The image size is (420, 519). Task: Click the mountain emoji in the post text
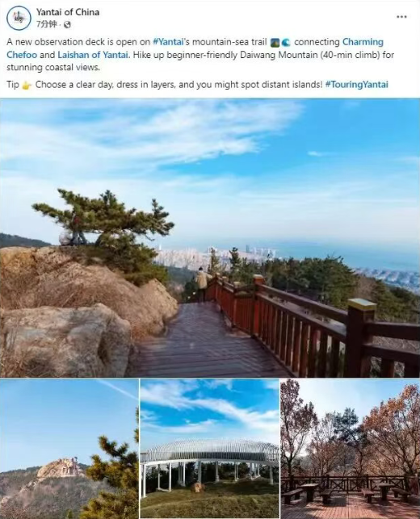pyautogui.click(x=275, y=43)
